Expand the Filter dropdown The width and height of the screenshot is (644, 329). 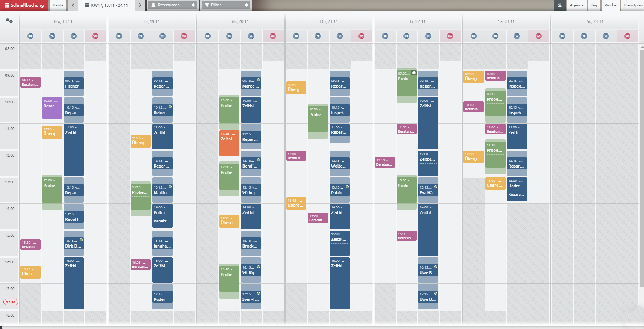(x=226, y=5)
